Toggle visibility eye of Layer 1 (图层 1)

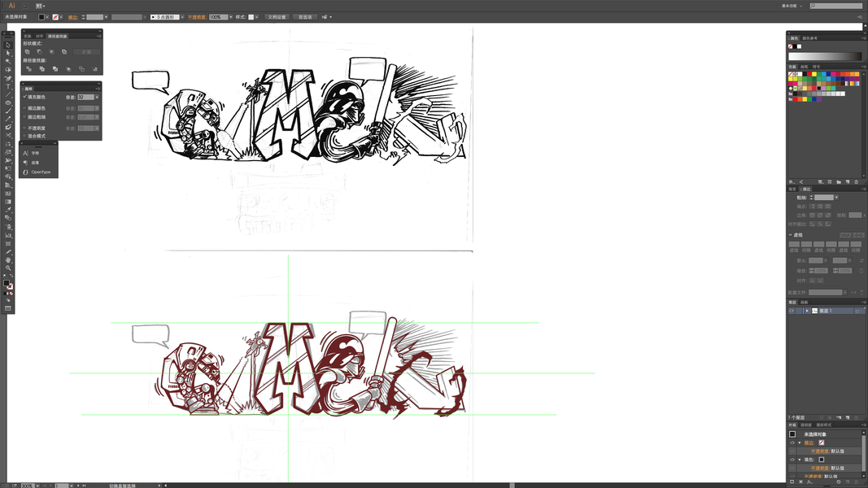point(792,311)
